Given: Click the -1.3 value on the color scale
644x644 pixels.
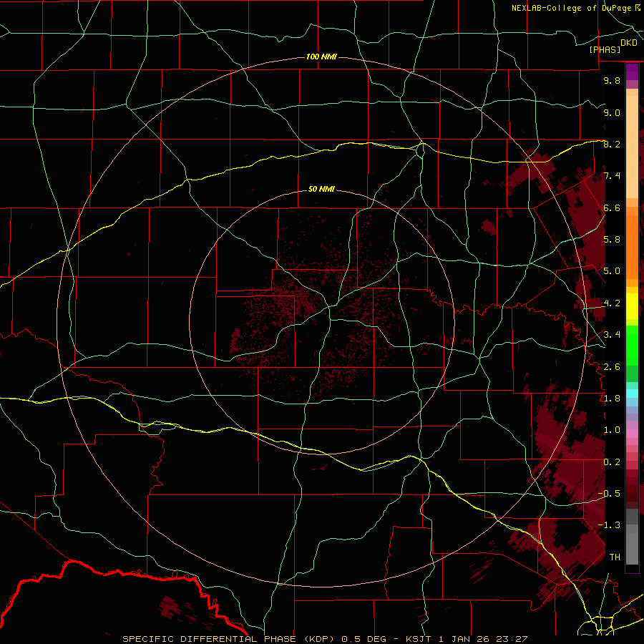Looking at the screenshot, I should click(x=609, y=525).
